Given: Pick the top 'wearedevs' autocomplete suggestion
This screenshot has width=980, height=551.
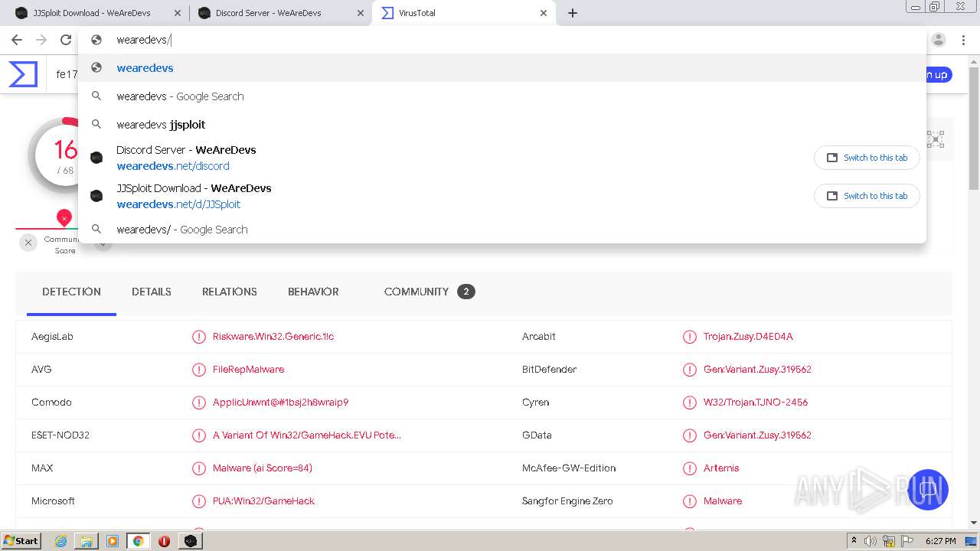Looking at the screenshot, I should [502, 68].
